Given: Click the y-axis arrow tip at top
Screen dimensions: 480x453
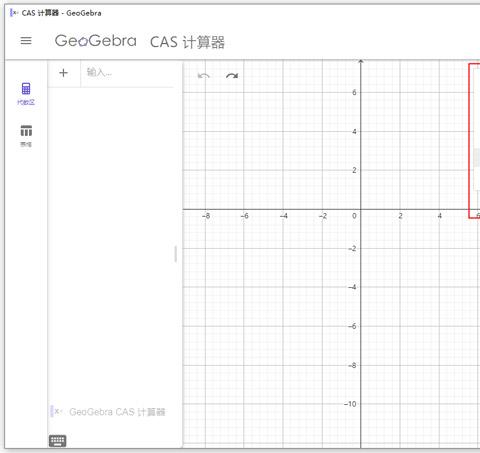Looking at the screenshot, I should (x=361, y=61).
